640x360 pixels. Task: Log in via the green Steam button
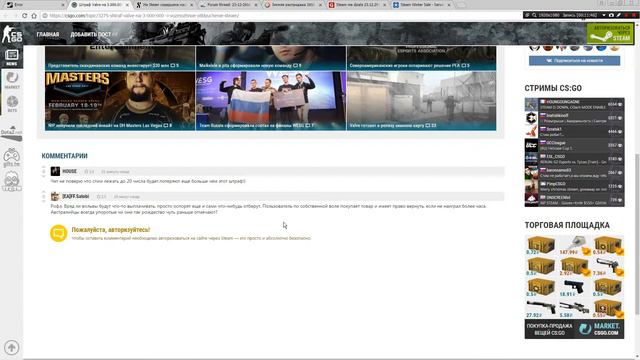tap(610, 33)
